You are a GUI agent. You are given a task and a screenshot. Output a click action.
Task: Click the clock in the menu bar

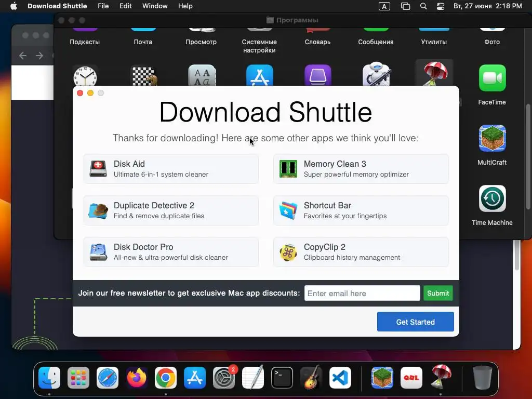coord(487,6)
